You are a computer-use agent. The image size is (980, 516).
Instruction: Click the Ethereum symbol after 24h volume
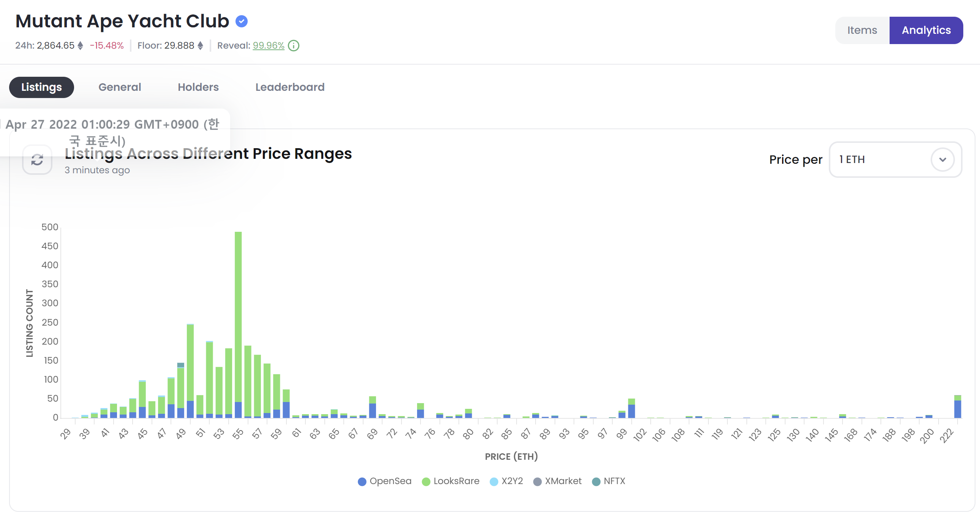pos(80,46)
